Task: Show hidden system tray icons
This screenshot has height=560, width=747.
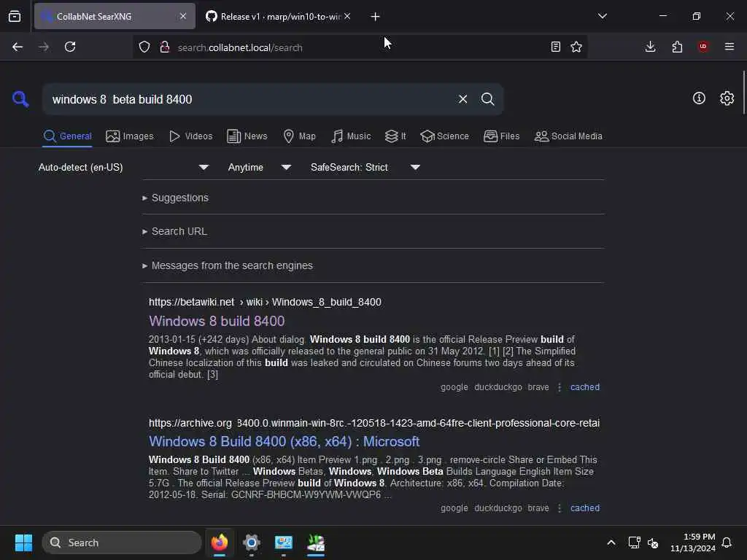Action: click(x=611, y=542)
